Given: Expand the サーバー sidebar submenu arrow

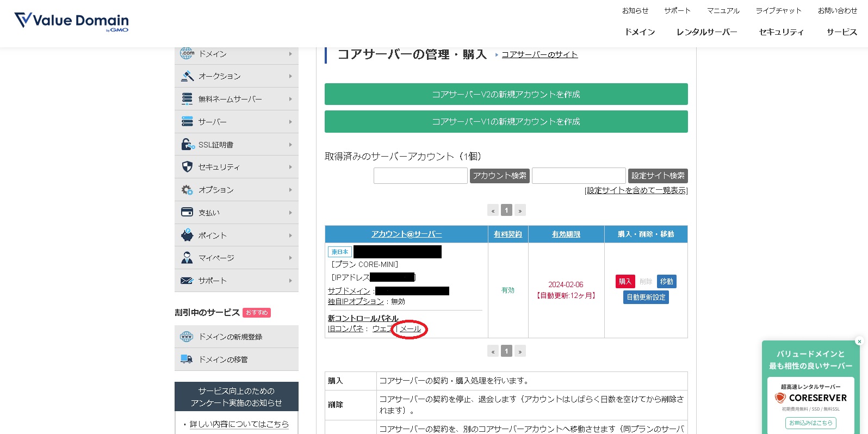Looking at the screenshot, I should pos(290,122).
